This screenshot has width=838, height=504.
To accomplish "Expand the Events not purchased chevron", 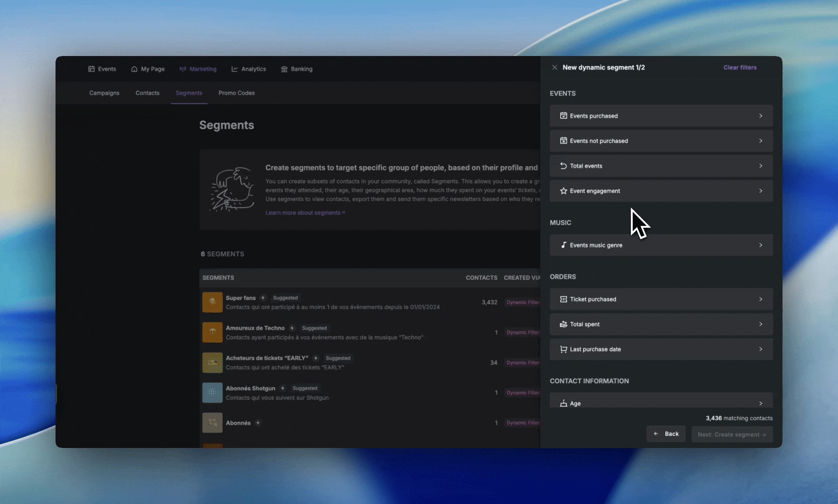I will tap(761, 141).
